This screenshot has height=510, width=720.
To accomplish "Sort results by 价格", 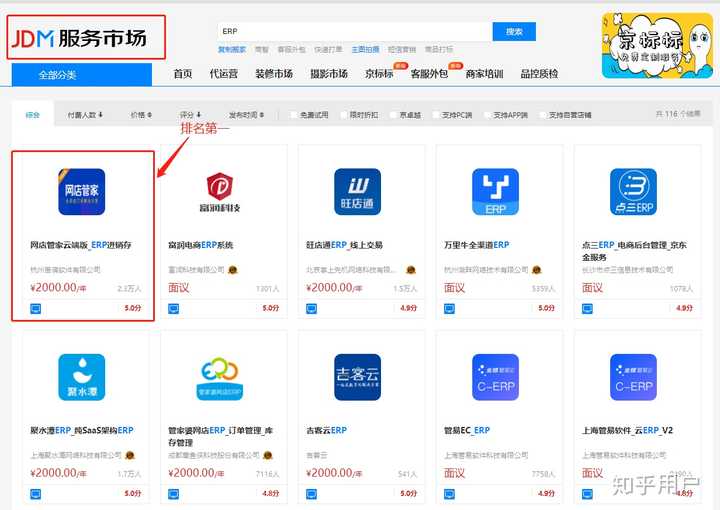I will (141, 115).
